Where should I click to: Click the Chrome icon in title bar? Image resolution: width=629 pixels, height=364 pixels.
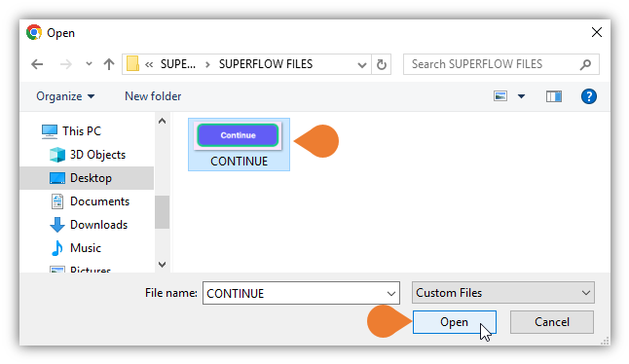tap(34, 32)
